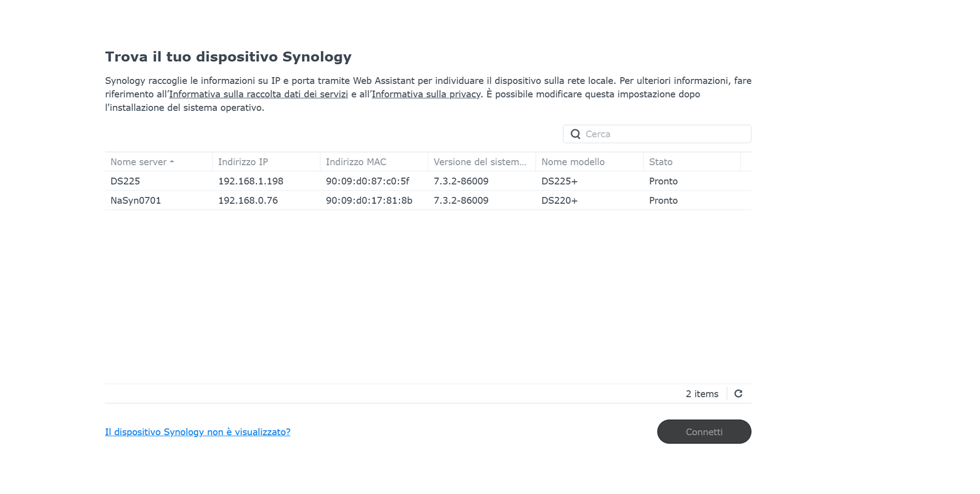The height and width of the screenshot is (494, 980).
Task: Click MAC address 90:09:d0:17:81:8b
Action: 369,200
